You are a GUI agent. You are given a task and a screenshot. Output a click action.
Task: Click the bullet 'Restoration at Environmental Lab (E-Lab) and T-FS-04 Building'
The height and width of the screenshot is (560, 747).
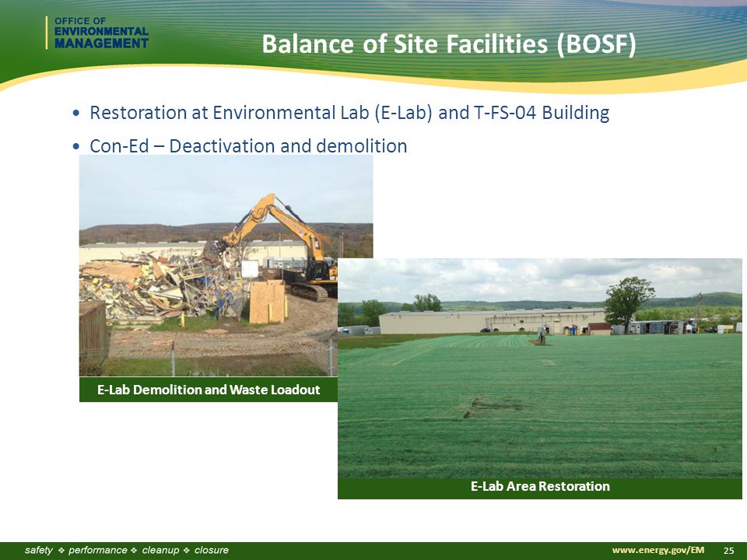click(x=349, y=113)
